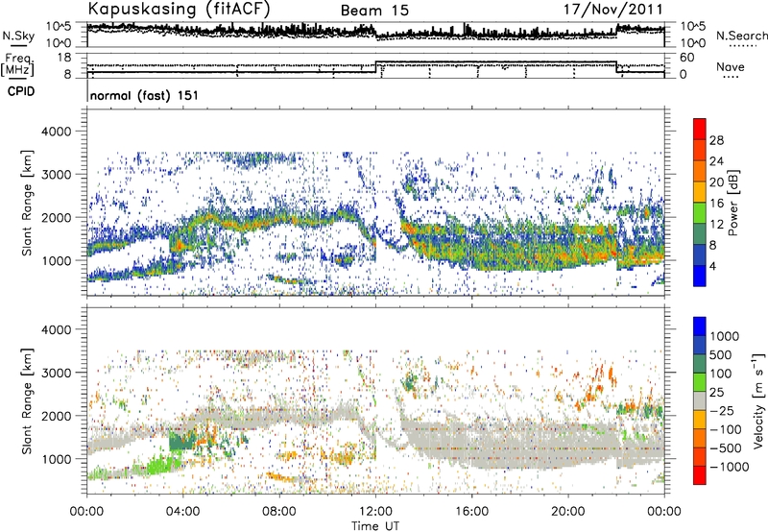Click the 'Power [dB]' colorbar title
This screenshot has width=768, height=532.
(x=732, y=203)
